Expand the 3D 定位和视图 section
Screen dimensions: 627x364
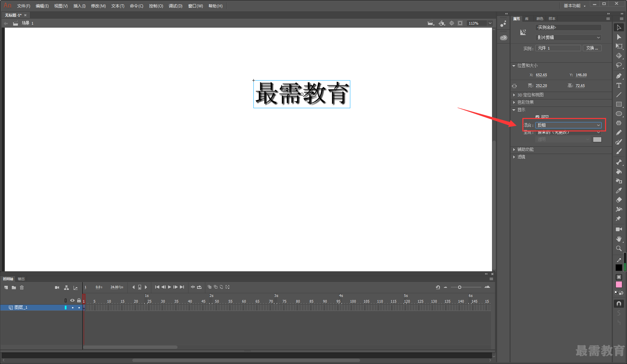[x=514, y=95]
